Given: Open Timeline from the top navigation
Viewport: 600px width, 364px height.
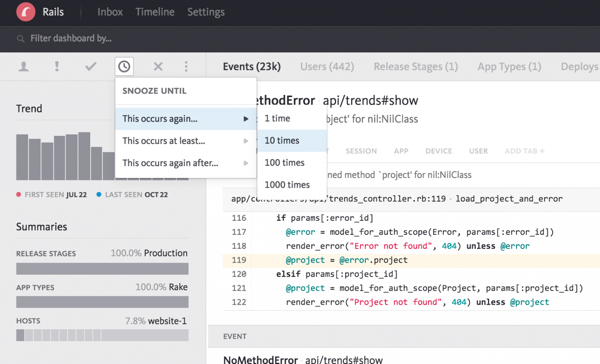Looking at the screenshot, I should (155, 12).
